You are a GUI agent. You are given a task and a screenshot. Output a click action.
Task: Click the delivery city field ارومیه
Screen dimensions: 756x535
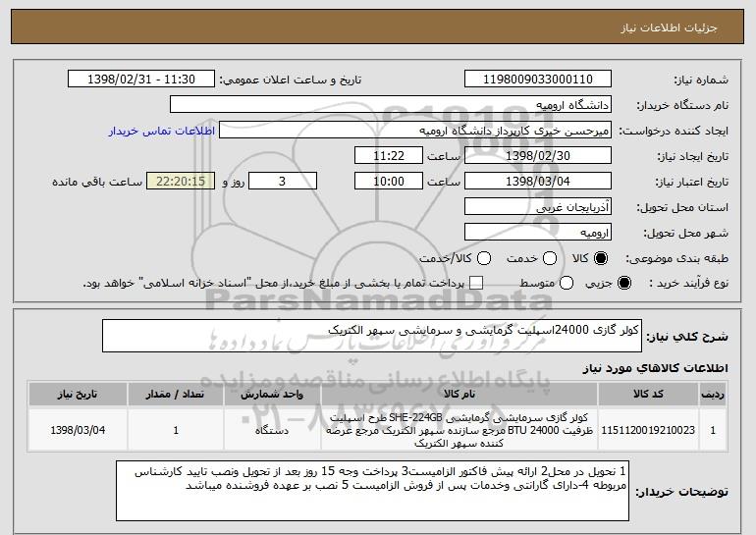(x=538, y=233)
